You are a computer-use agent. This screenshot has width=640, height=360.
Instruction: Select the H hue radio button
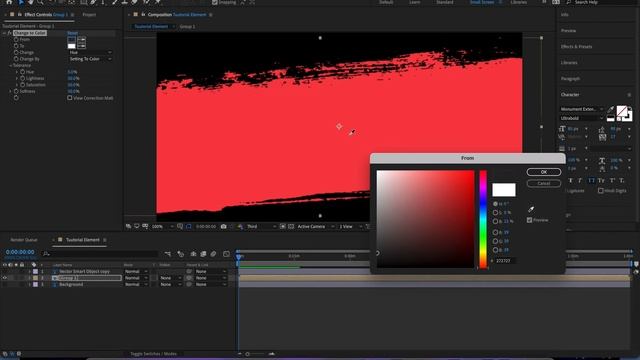pyautogui.click(x=495, y=204)
